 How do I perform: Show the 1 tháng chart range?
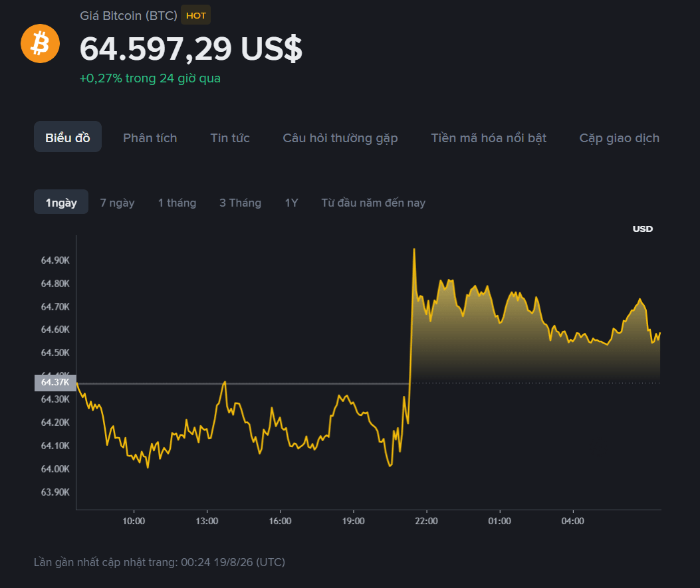(177, 203)
